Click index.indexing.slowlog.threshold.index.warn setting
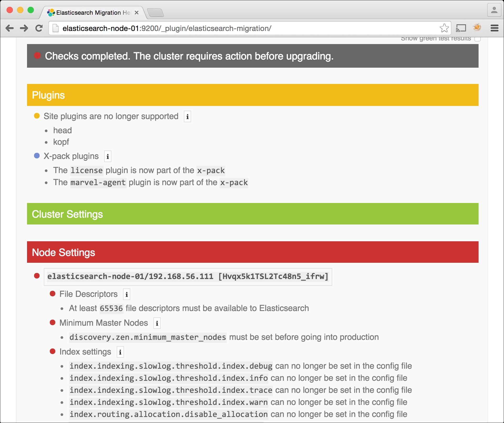This screenshot has height=423, width=504. click(x=169, y=402)
